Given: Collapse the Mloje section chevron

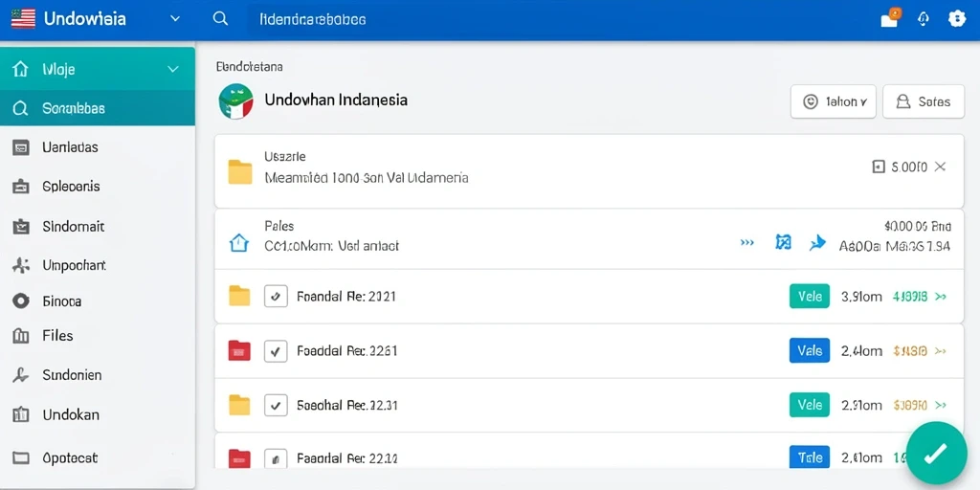Looking at the screenshot, I should (x=173, y=69).
